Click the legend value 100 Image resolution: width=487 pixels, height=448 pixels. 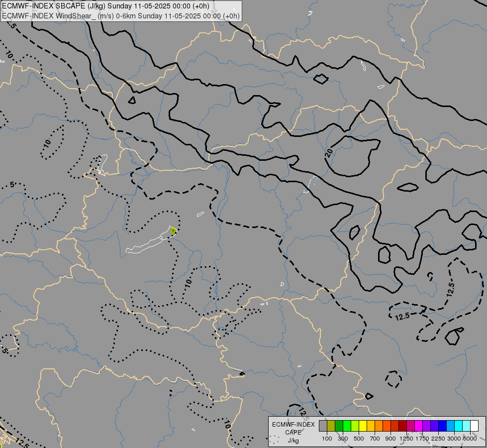click(x=327, y=439)
